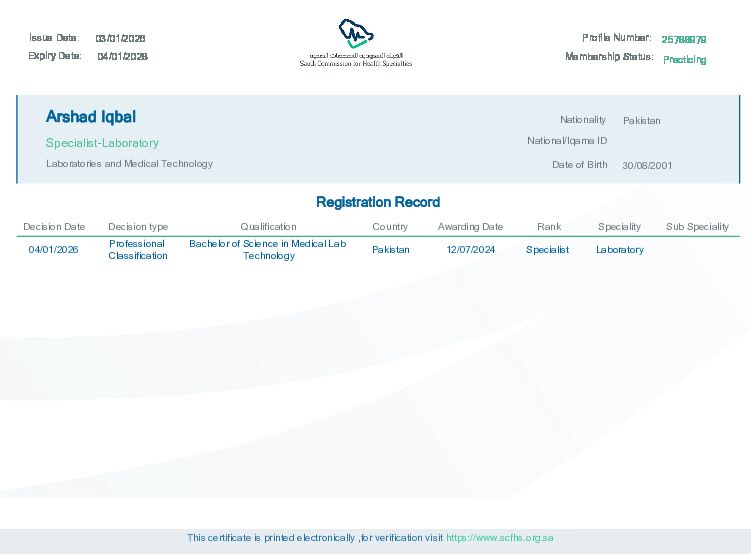Select the decision date cell '04/01/2026'
This screenshot has height=554, width=751.
point(53,249)
